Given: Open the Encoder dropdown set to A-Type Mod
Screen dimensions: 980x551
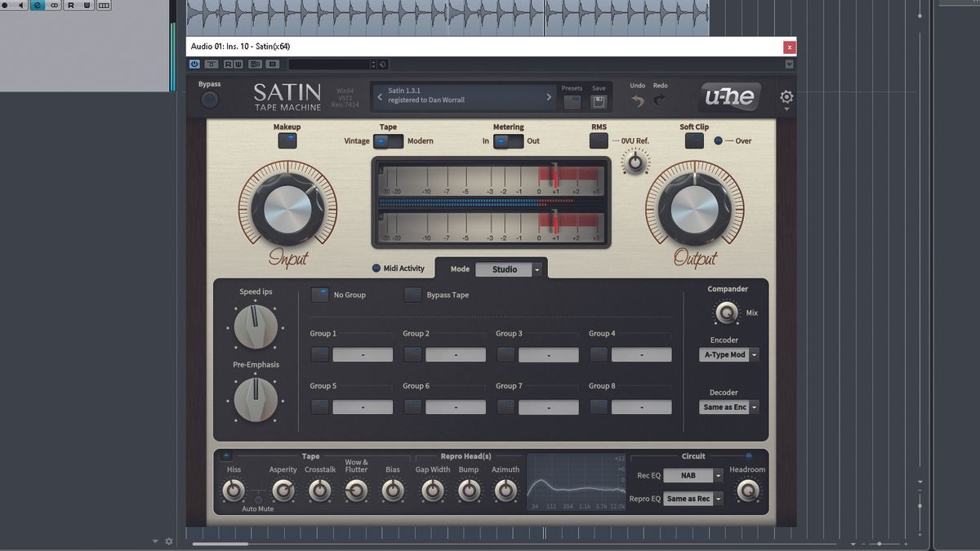Looking at the screenshot, I should click(728, 354).
